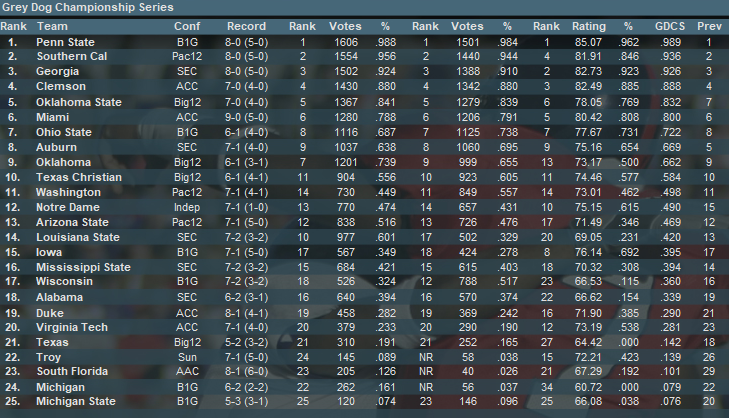Image resolution: width=729 pixels, height=418 pixels.
Task: Select Georgia's rating 82.73
Action: (588, 72)
